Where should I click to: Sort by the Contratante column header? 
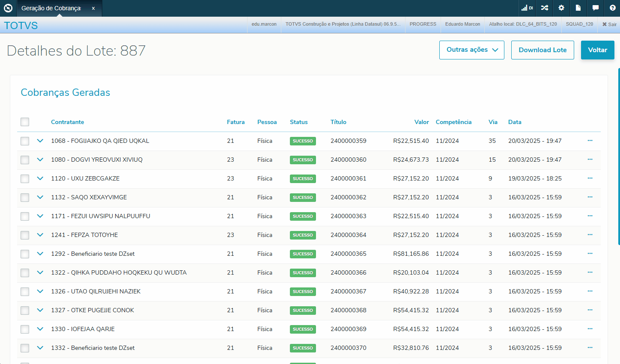[68, 122]
